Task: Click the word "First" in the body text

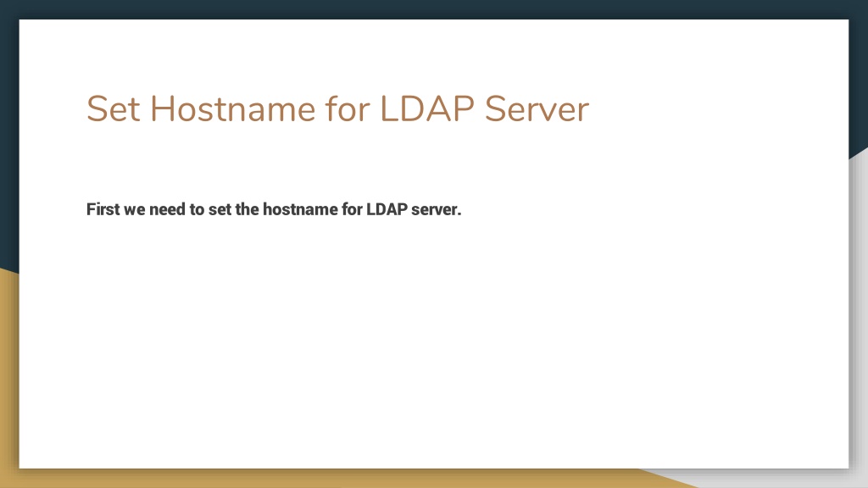Action: [x=103, y=210]
